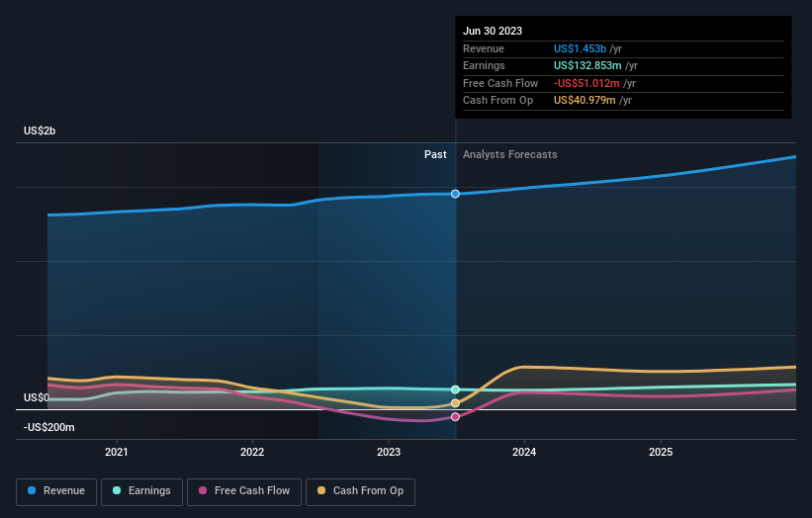Click the US$0 y-axis label
Viewport: 812px width, 518px height.
[x=37, y=397]
